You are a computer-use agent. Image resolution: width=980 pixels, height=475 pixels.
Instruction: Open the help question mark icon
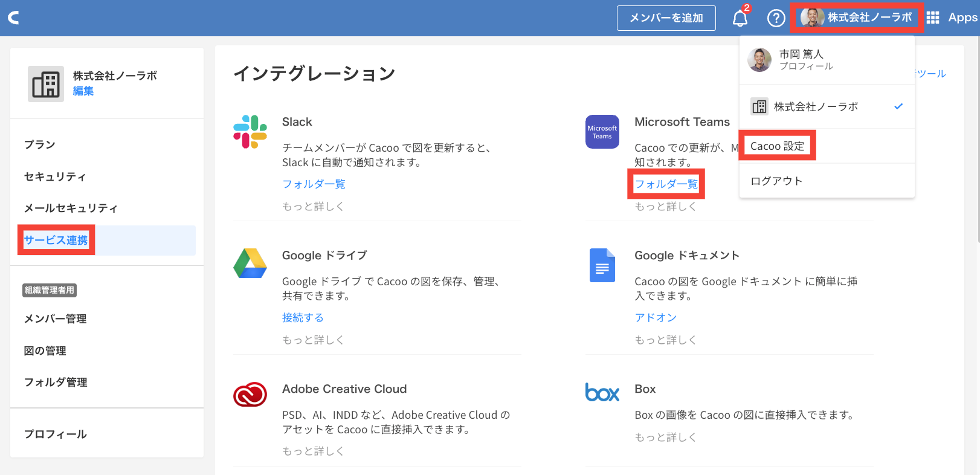tap(776, 18)
